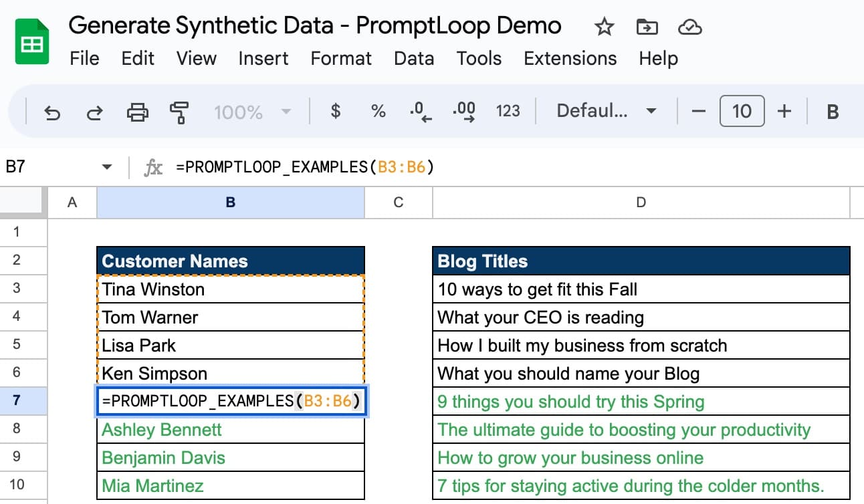Select the Tina Winston cell
864x504 pixels.
point(231,289)
